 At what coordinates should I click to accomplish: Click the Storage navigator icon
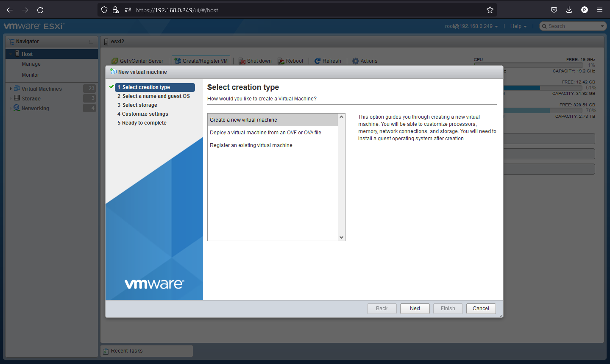[17, 98]
